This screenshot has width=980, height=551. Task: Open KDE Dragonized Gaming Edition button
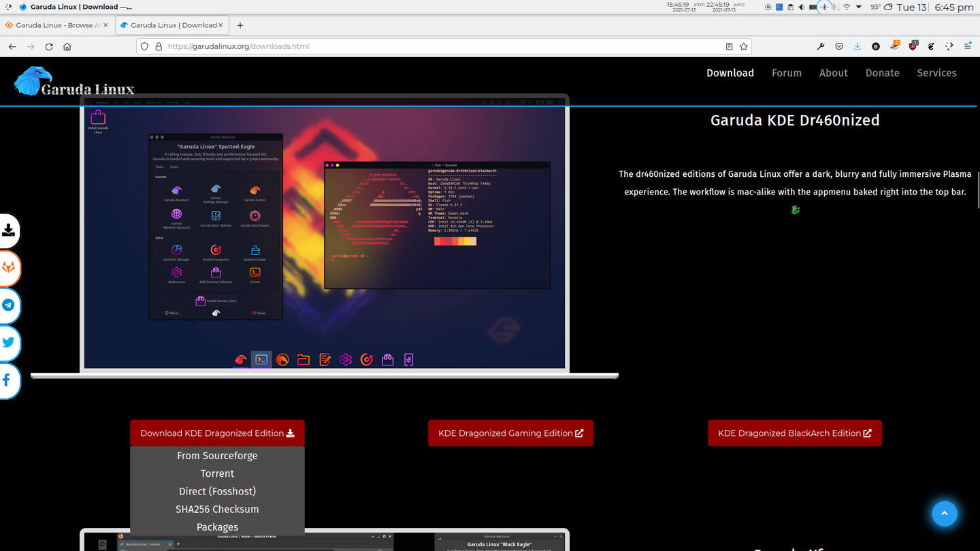point(510,433)
